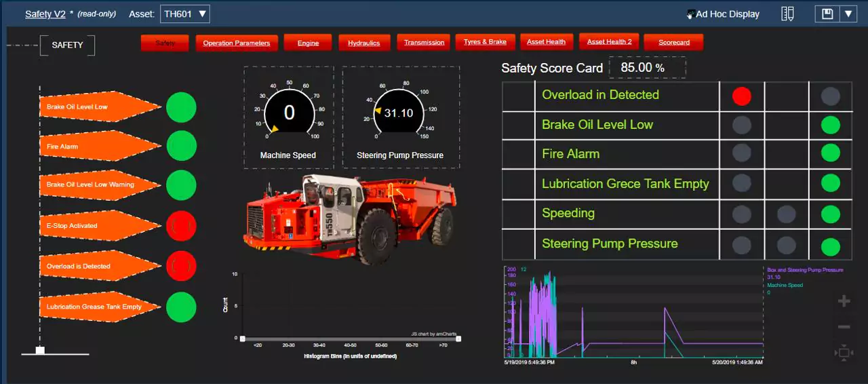Click the fit-to-screen pan icon

click(844, 353)
